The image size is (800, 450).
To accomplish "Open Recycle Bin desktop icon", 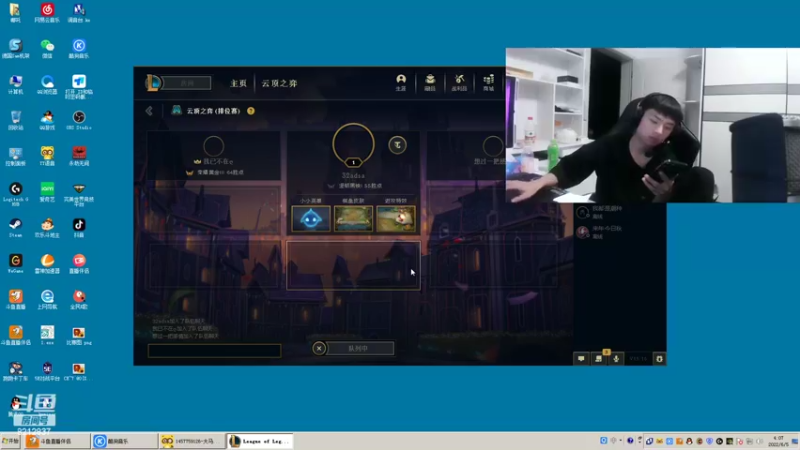I will tap(15, 120).
